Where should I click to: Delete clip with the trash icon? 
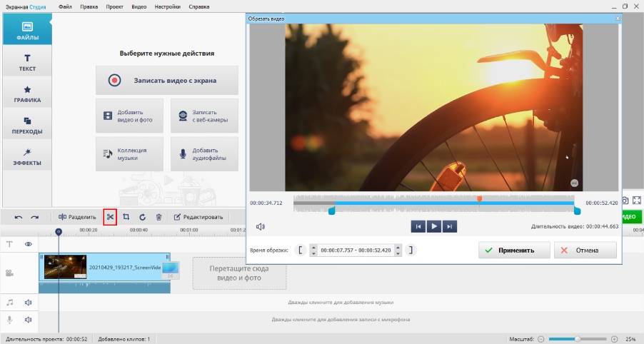(159, 217)
